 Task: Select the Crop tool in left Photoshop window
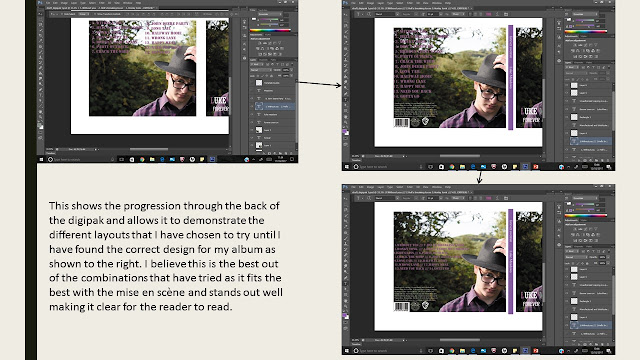tap(40, 36)
